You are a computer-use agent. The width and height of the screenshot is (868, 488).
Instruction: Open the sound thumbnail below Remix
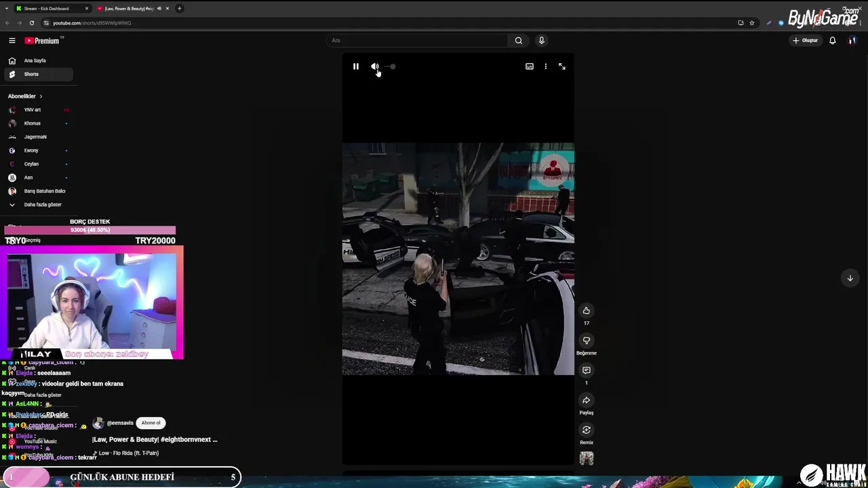tap(587, 459)
